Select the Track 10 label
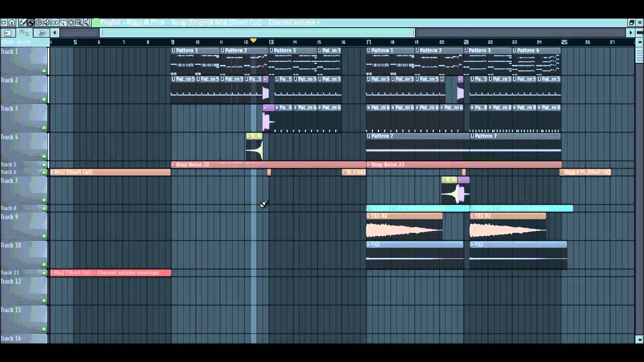The width and height of the screenshot is (644, 362). coord(11,245)
